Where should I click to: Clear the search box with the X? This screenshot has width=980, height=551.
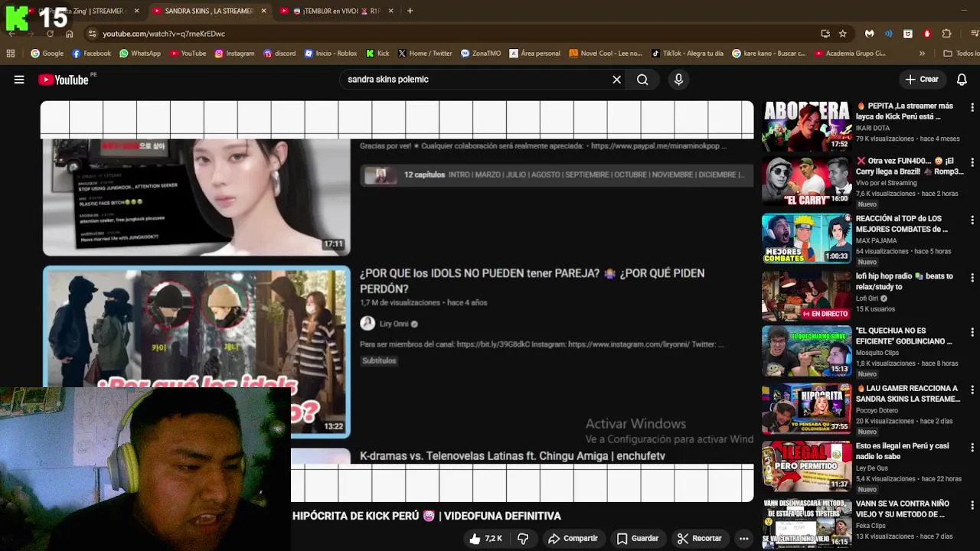coord(616,80)
